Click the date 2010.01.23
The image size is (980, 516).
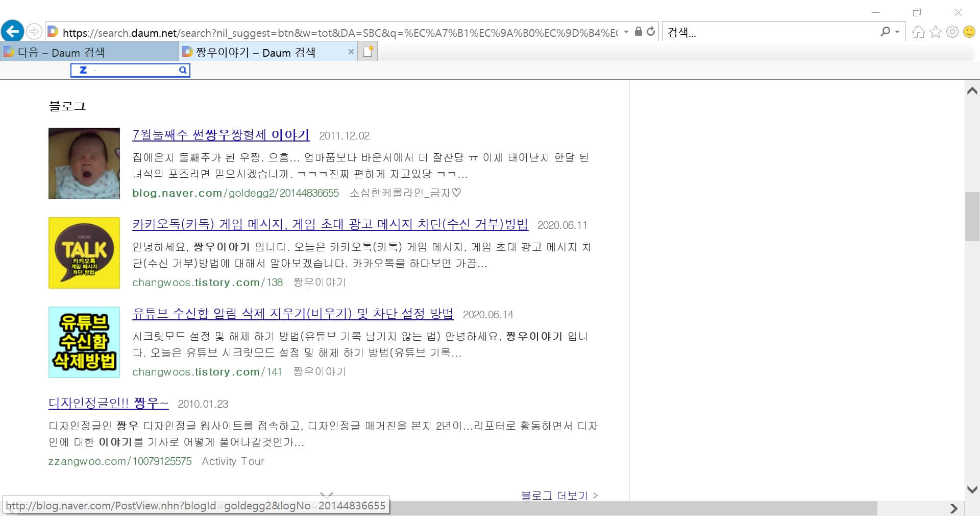coord(203,404)
